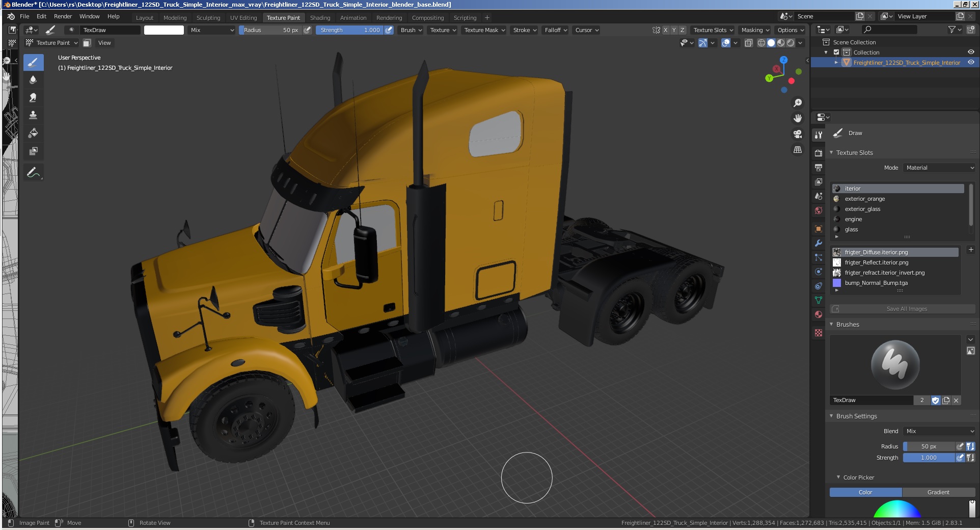
Task: Switch to the Shading workspace tab
Action: pyautogui.click(x=320, y=18)
